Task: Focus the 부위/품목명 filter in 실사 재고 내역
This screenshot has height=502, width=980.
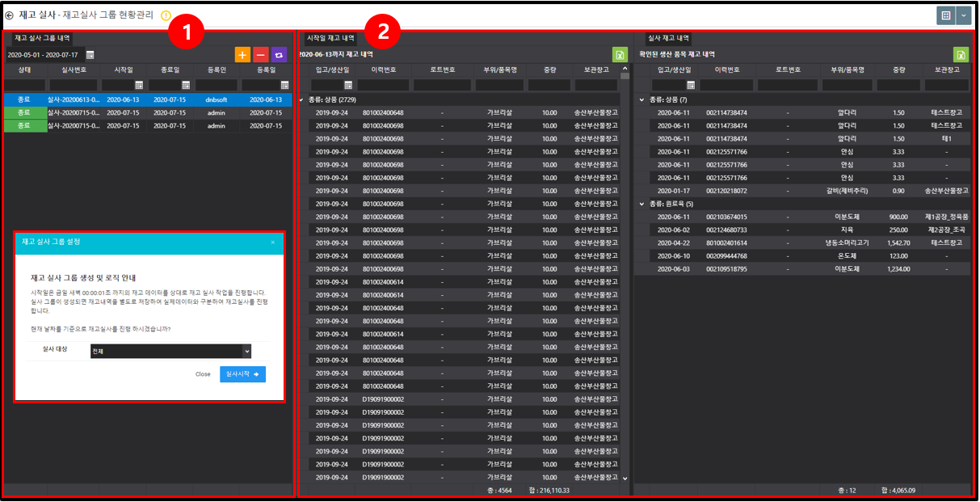Action: click(847, 85)
